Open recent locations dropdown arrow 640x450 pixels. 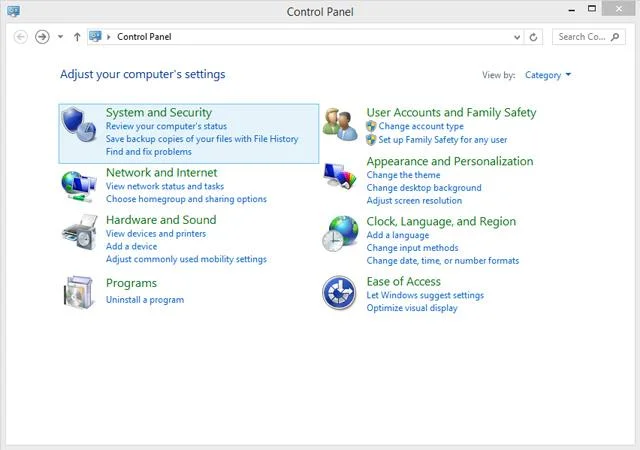tap(60, 37)
